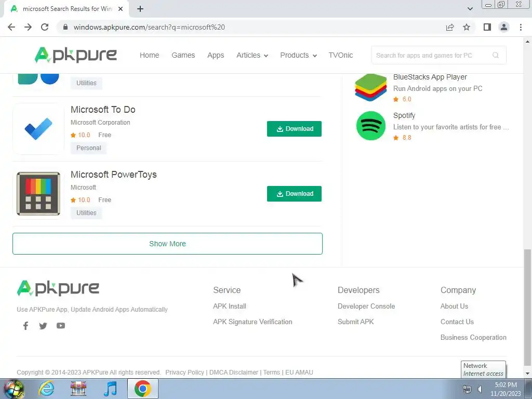Close the microsoft Search Results tab
Screen dimensions: 532x399
(121, 9)
